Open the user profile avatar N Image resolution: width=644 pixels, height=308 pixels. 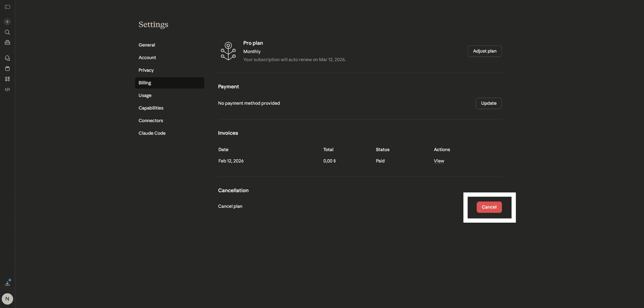pos(7,298)
